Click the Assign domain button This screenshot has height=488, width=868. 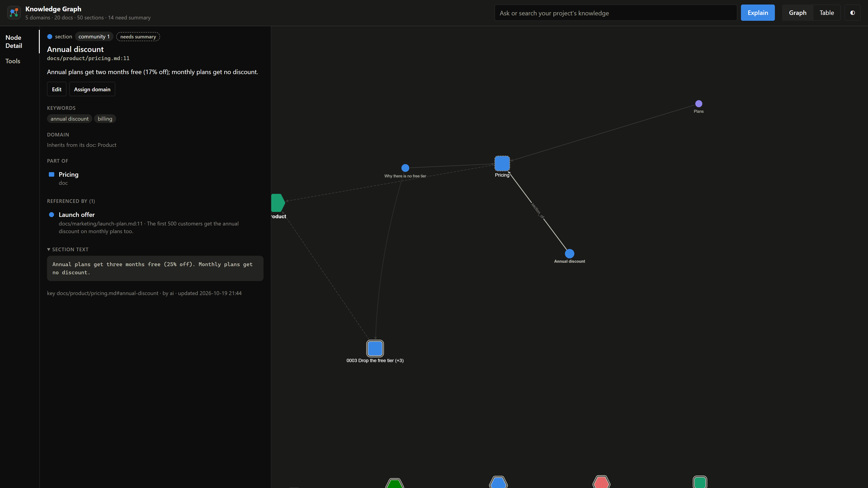click(x=92, y=89)
